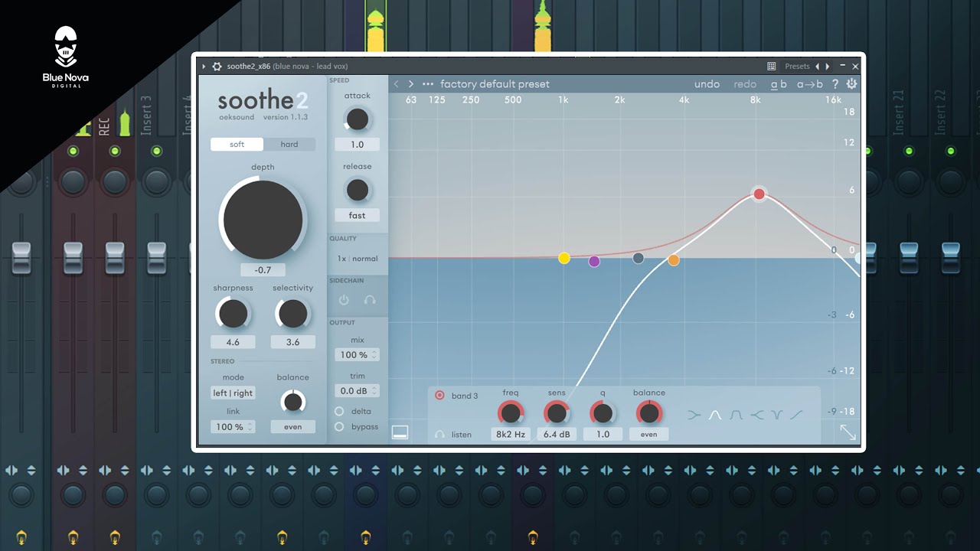This screenshot has width=980, height=551.
Task: Open the 'factory default preset' name field
Action: coord(495,84)
